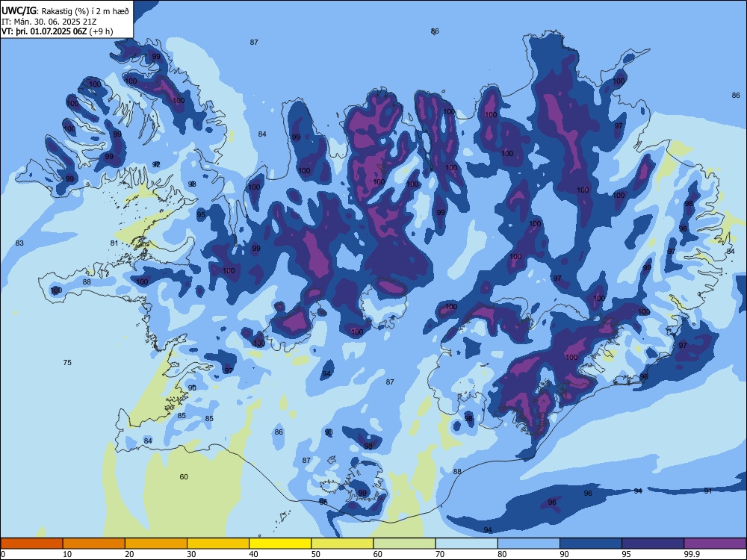Click the legend tick label '30'

(191, 554)
